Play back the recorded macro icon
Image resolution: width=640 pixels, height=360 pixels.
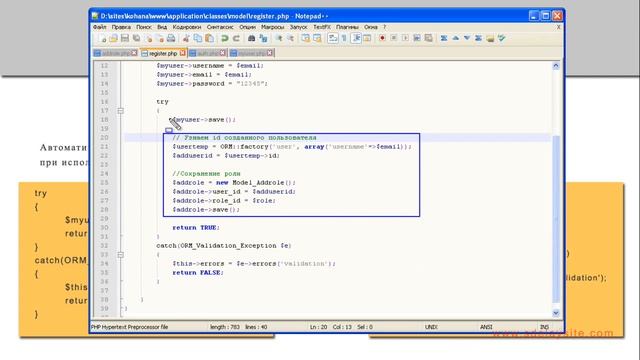405,38
